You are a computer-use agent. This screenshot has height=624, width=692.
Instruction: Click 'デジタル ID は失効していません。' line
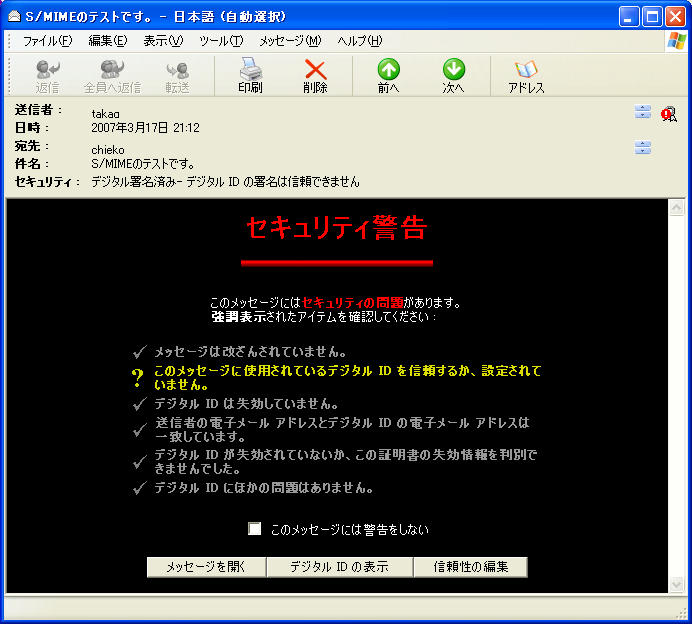click(x=246, y=403)
